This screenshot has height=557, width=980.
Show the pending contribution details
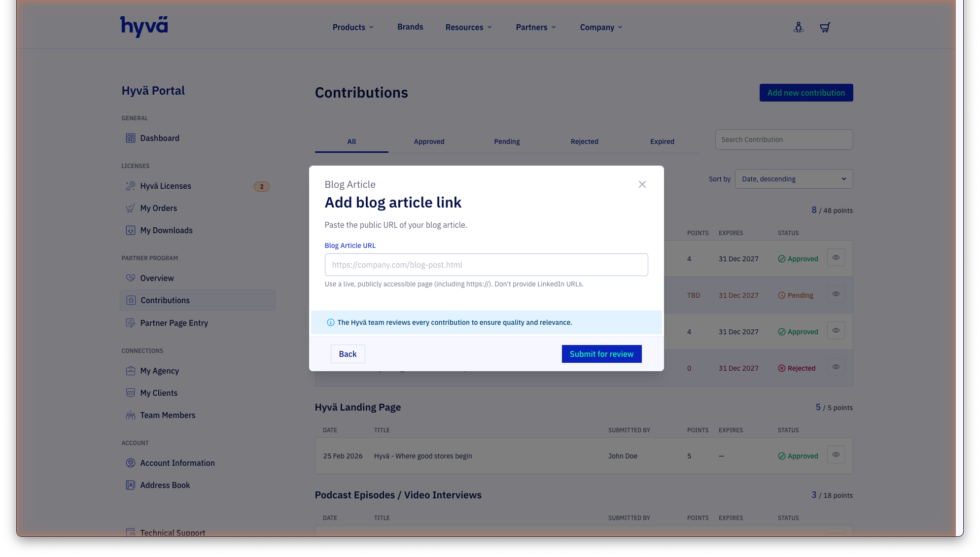pyautogui.click(x=836, y=294)
